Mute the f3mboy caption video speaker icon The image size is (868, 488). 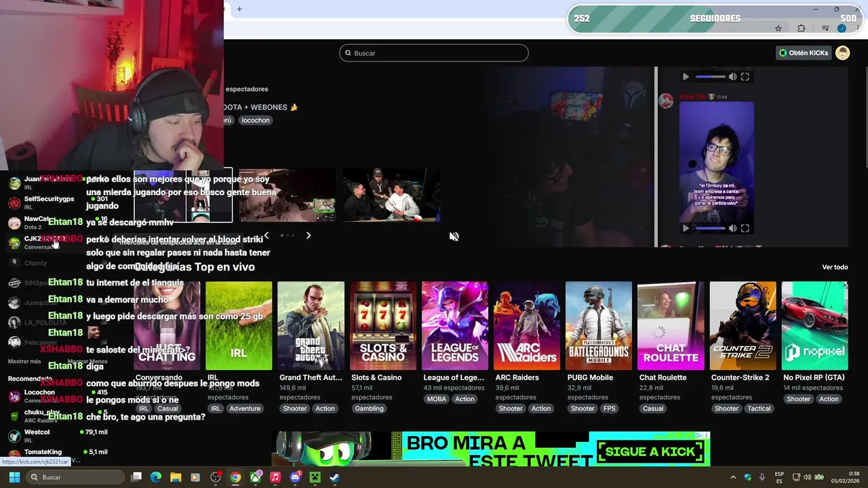coord(732,228)
